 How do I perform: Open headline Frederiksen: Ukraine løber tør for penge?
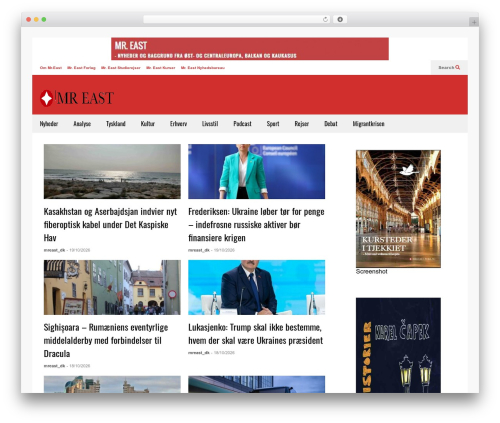click(x=256, y=225)
